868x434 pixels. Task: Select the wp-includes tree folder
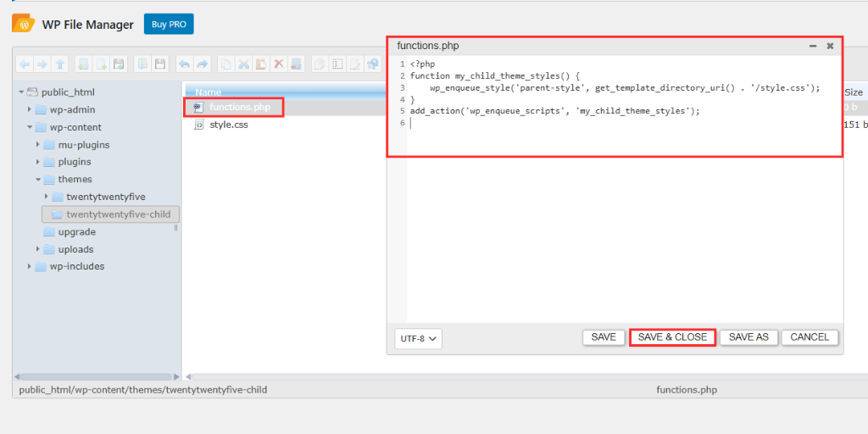pyautogui.click(x=77, y=266)
